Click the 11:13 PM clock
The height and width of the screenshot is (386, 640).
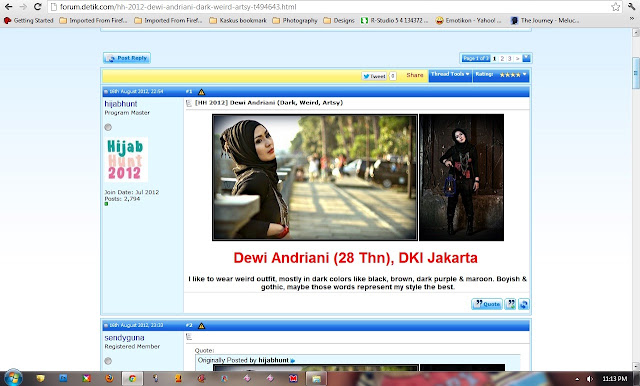coord(614,379)
